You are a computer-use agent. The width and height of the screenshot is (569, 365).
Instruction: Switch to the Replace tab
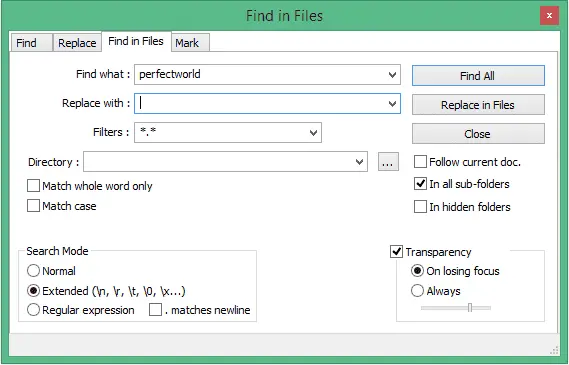(77, 43)
